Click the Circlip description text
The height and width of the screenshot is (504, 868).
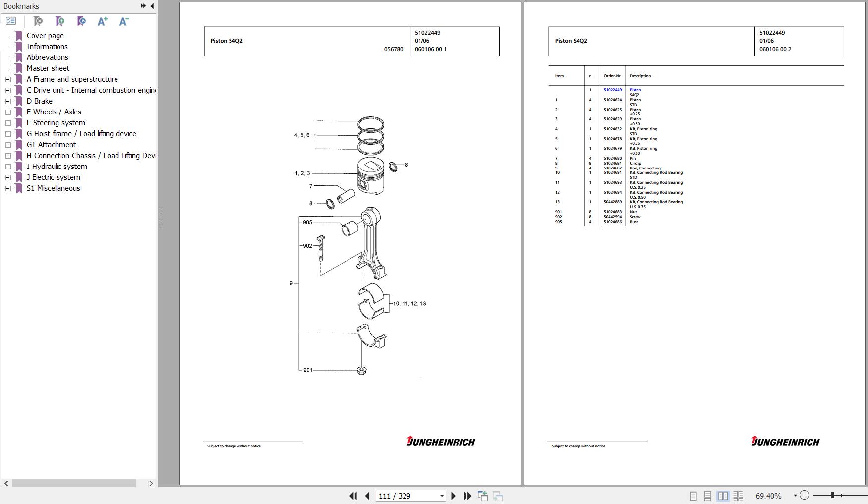pyautogui.click(x=636, y=163)
